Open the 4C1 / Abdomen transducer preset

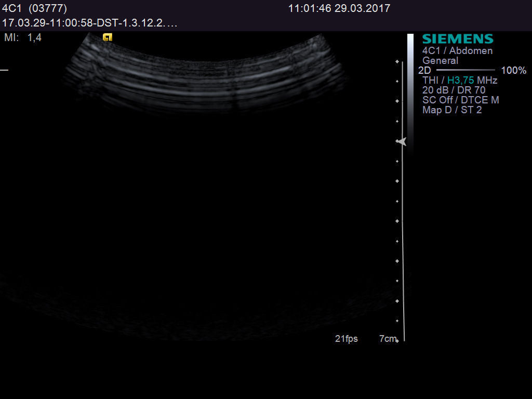coord(457,50)
